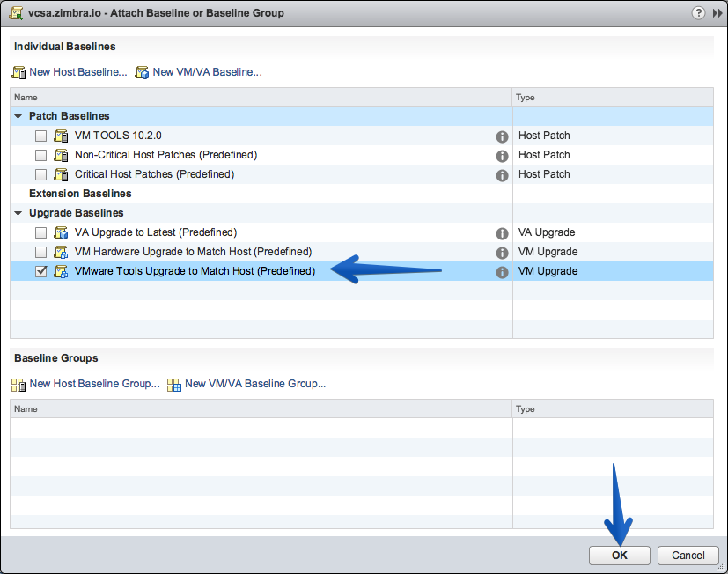The height and width of the screenshot is (574, 728).
Task: Select 'VM Hardware Upgrade to Match Host (Predefined)' text
Action: 193,252
